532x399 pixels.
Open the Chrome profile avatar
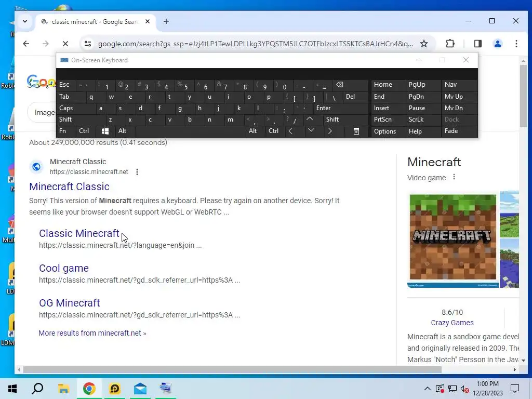tap(497, 44)
